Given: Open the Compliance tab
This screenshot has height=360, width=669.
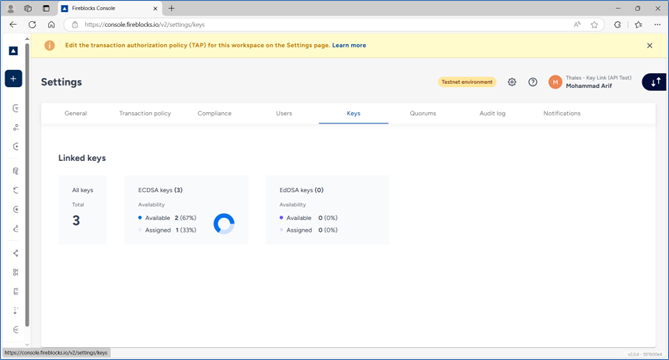Looking at the screenshot, I should coord(215,113).
